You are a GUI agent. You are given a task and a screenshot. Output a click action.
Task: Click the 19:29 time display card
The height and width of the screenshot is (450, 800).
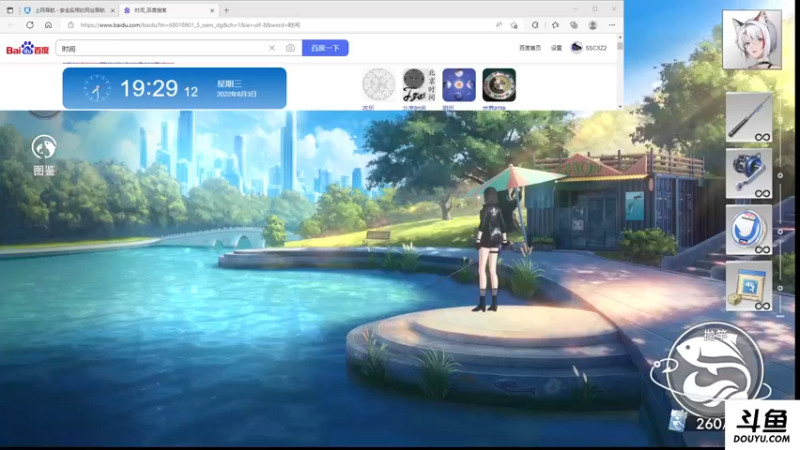pos(174,88)
